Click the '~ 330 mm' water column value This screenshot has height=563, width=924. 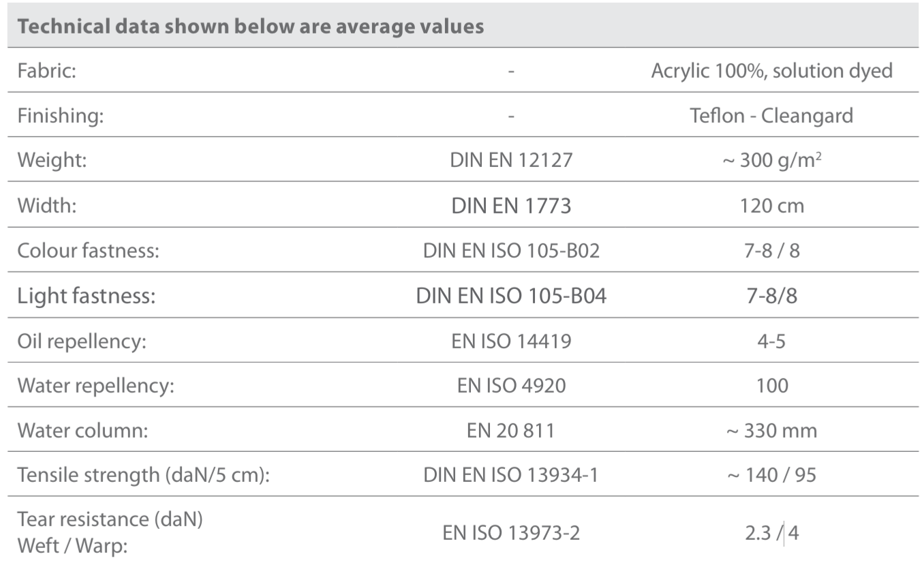(771, 431)
